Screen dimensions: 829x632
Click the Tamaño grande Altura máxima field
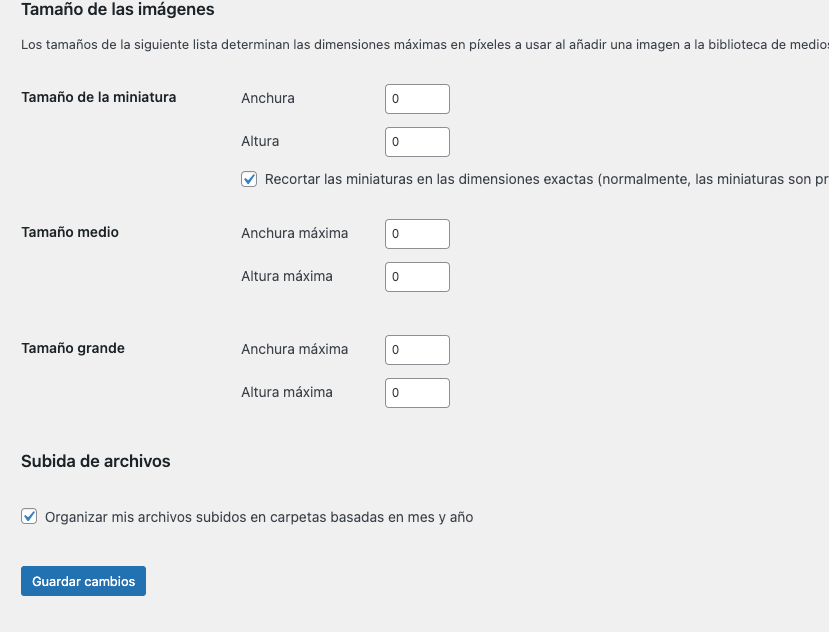(417, 392)
